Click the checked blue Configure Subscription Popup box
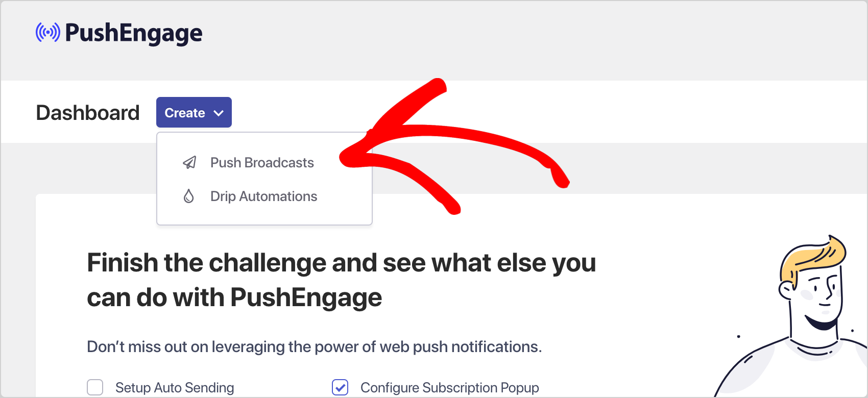868x398 pixels. [x=340, y=387]
